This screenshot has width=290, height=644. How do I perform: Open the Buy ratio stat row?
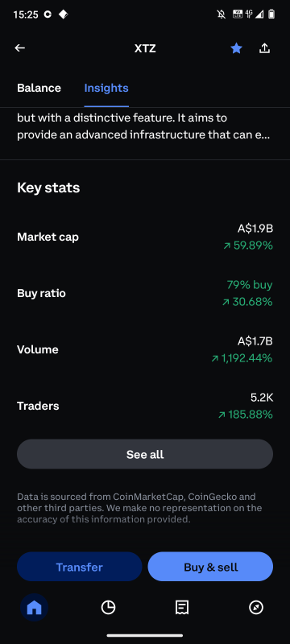click(x=145, y=293)
